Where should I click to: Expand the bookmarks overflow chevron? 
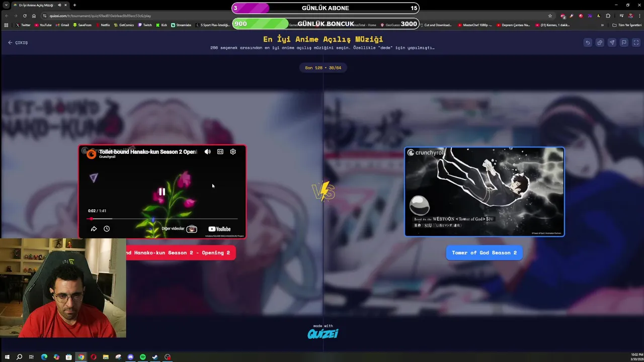click(x=602, y=25)
